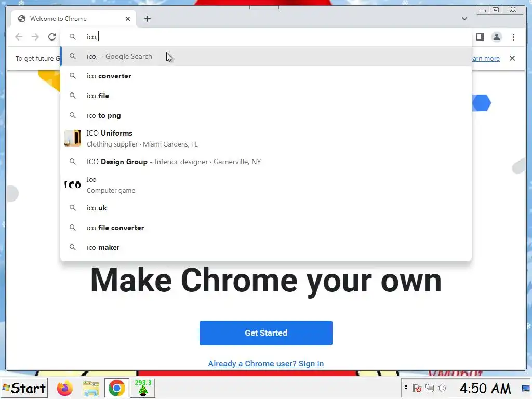Viewport: 532px width, 399px height.
Task: Open the 'Learn more' link in info bar
Action: [485, 58]
